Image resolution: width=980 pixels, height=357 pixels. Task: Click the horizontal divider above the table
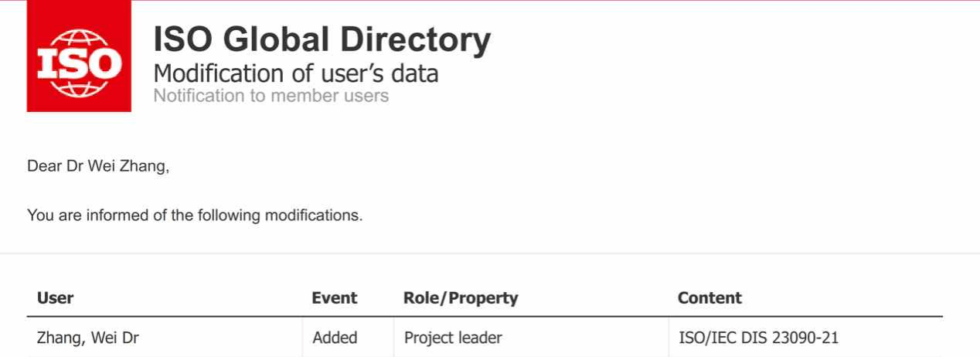[490, 253]
